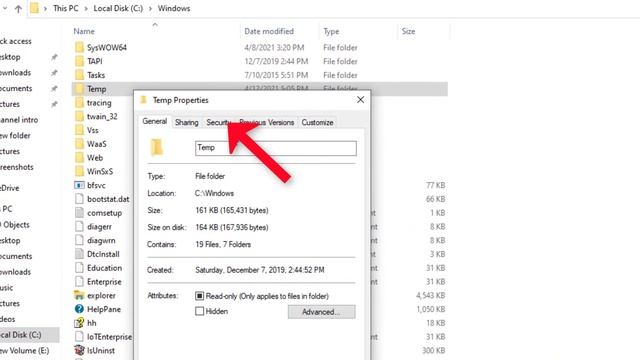Click the Vss folder icon
This screenshot has width=640, height=360.
click(x=79, y=130)
